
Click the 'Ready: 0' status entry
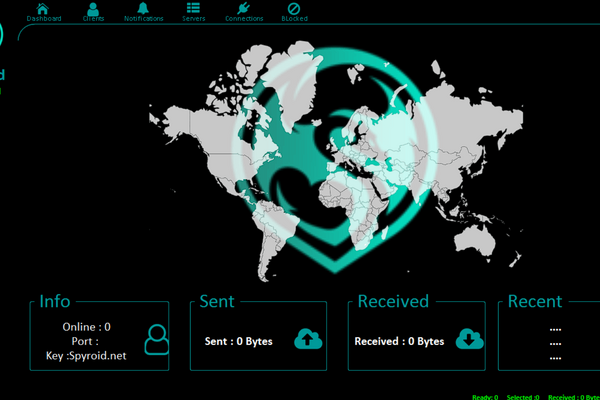click(x=485, y=397)
